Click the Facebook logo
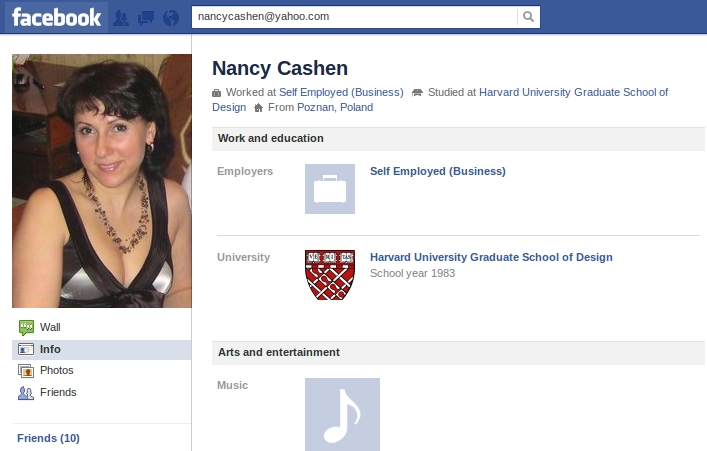 click(x=56, y=17)
